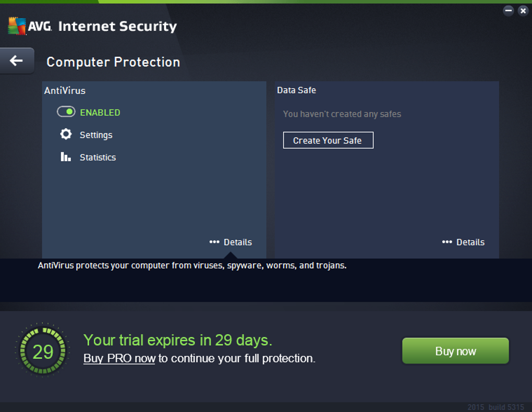532x412 pixels.
Task: Open AntiVirus settings via gear icon
Action: [x=66, y=135]
